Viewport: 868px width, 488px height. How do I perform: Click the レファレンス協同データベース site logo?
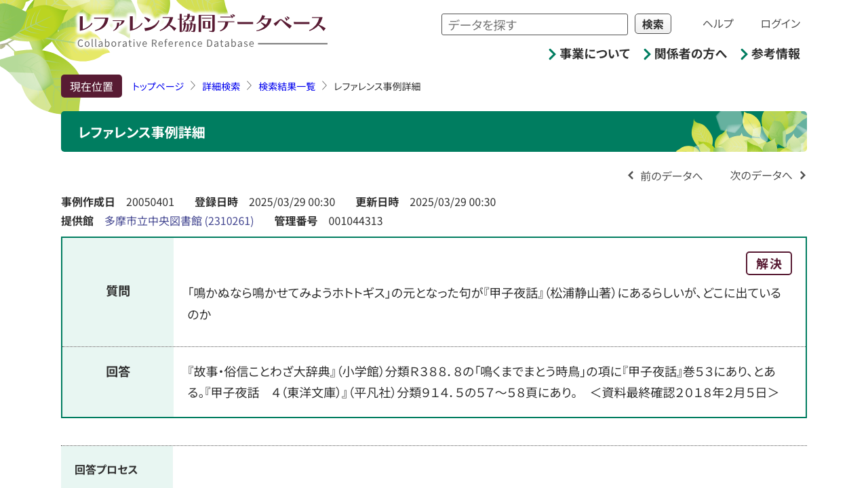point(202,31)
